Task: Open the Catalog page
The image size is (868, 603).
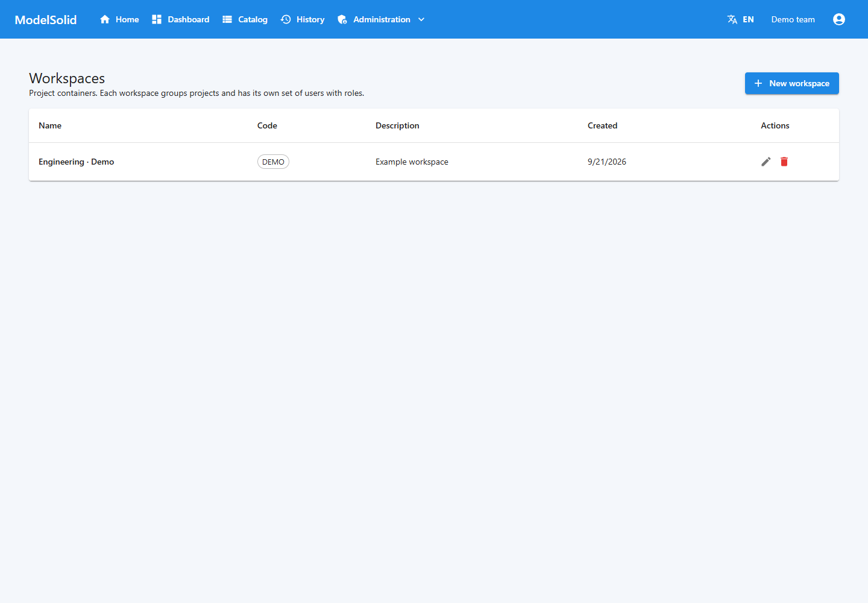Action: 245,19
